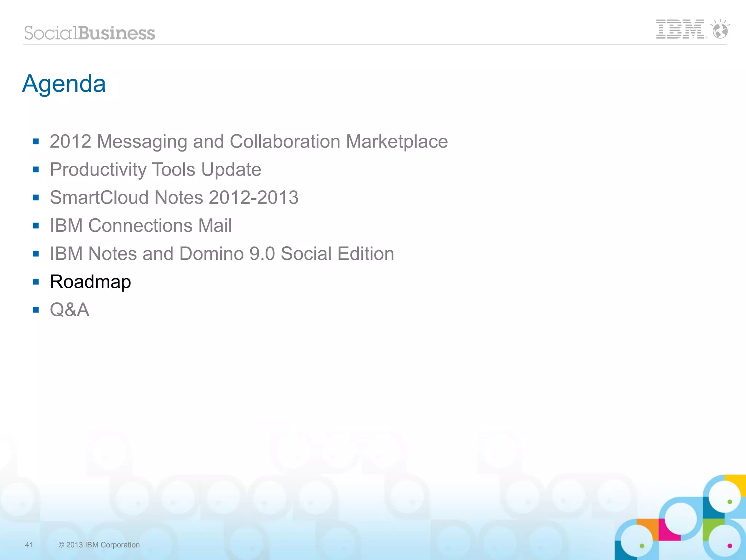Click the IBM logo in the header

pos(680,29)
